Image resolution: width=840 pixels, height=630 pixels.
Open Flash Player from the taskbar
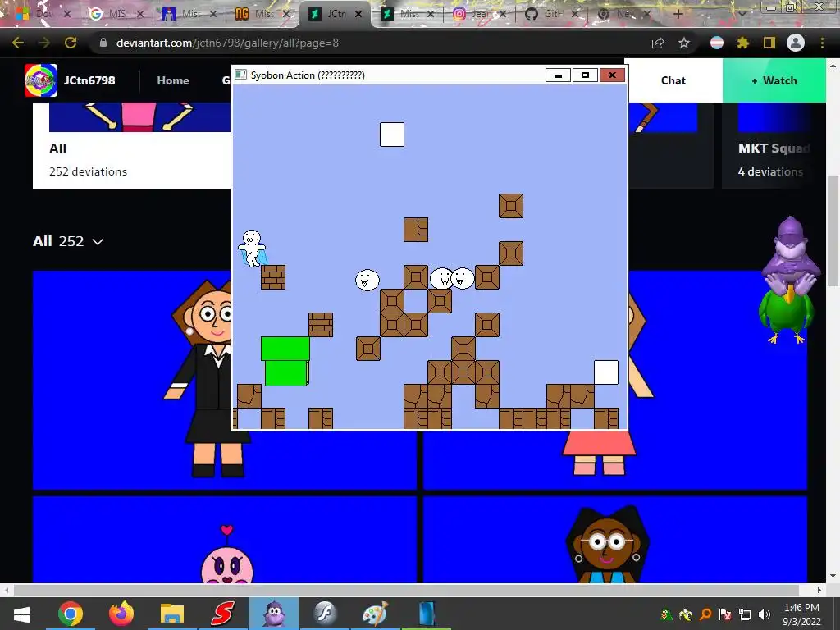click(x=325, y=614)
